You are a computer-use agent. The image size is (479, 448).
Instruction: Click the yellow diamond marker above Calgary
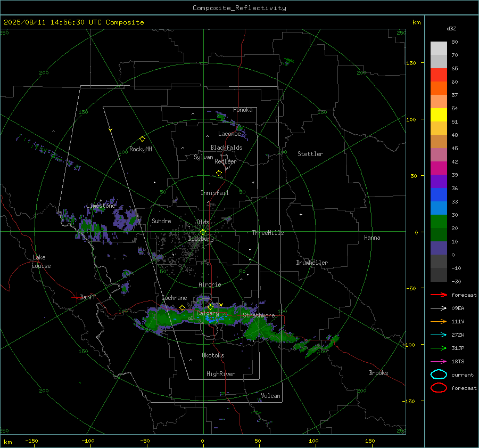point(210,307)
